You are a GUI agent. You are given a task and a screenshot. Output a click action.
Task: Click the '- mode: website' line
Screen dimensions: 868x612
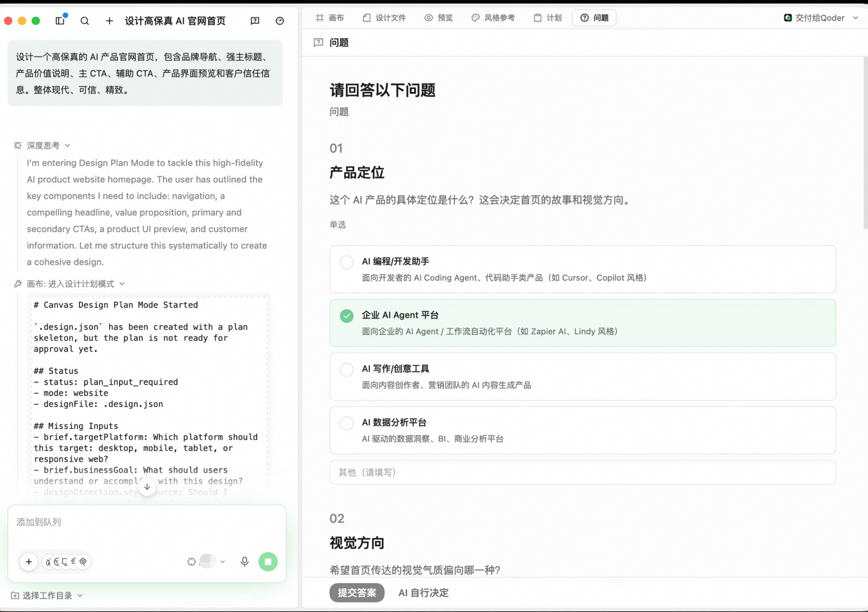pos(71,393)
